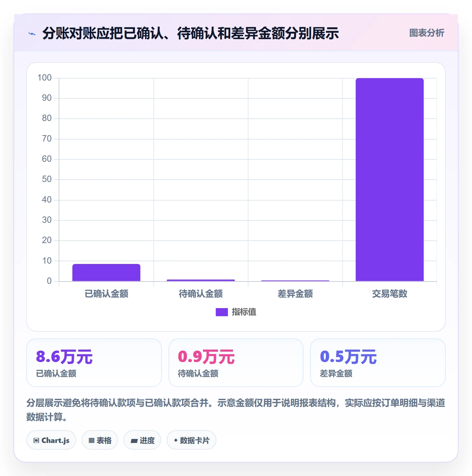Open the 0.9万元 待确认金额 card
472x476 pixels.
point(236,363)
